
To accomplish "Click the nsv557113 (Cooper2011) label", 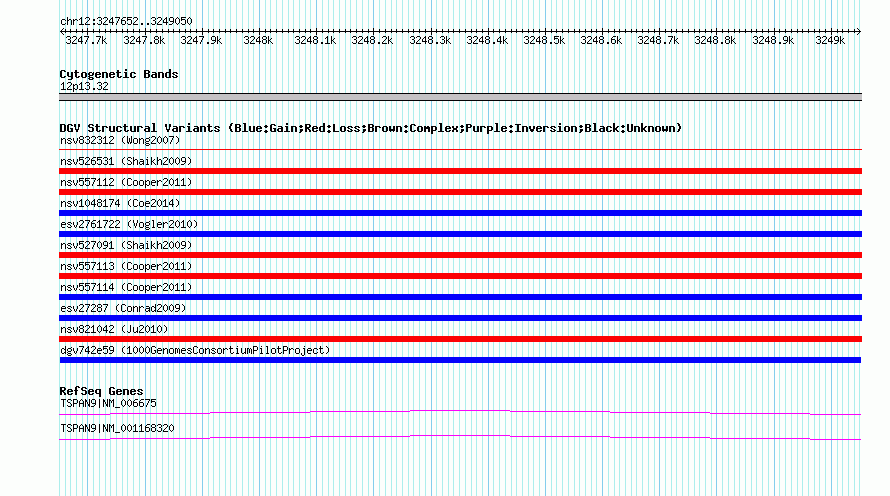I will click(126, 266).
